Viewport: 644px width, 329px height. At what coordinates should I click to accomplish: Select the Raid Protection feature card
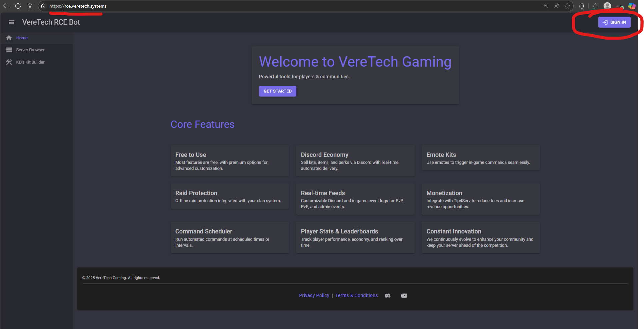click(230, 196)
